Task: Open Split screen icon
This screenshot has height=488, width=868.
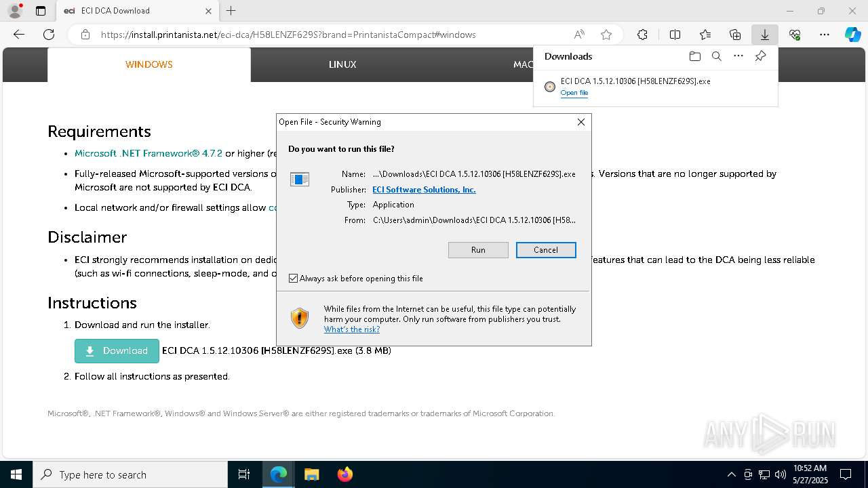Action: point(675,35)
